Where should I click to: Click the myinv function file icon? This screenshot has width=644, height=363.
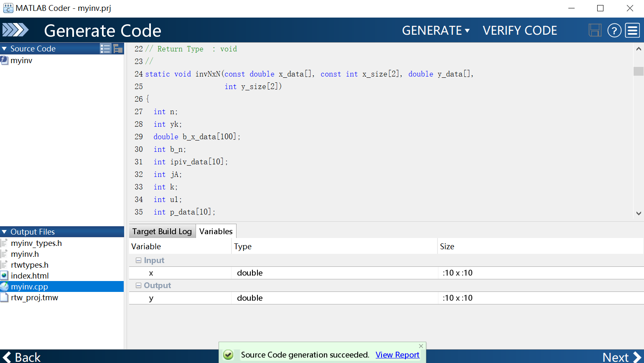pos(4,60)
